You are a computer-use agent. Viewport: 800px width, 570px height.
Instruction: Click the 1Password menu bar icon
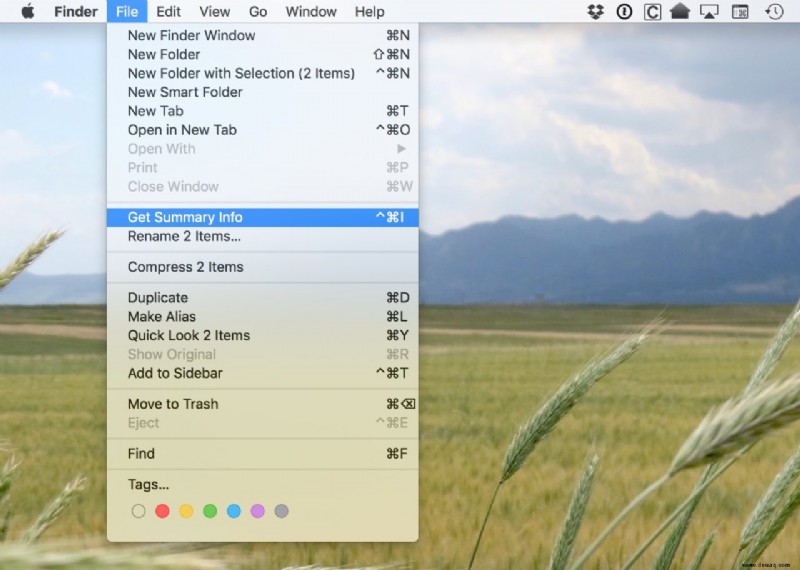point(624,11)
